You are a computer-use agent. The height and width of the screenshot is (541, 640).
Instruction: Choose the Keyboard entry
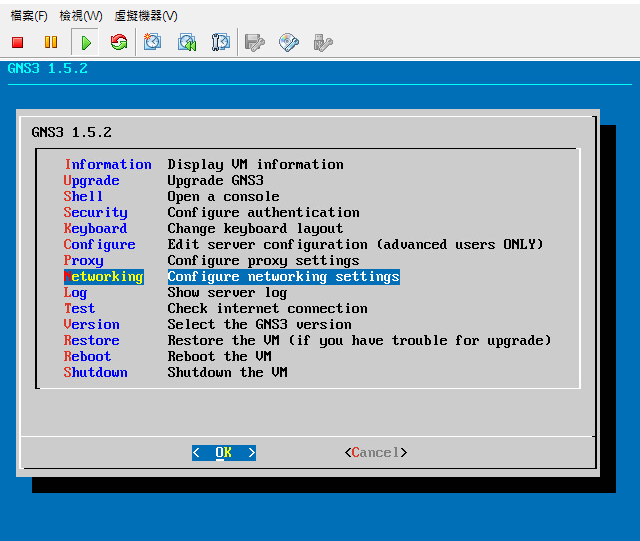click(96, 229)
